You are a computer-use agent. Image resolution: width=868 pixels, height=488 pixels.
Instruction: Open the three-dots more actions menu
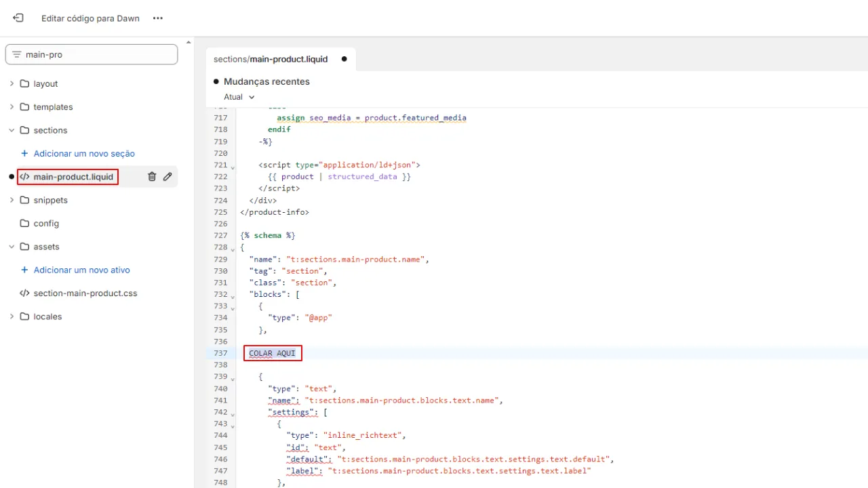point(158,18)
